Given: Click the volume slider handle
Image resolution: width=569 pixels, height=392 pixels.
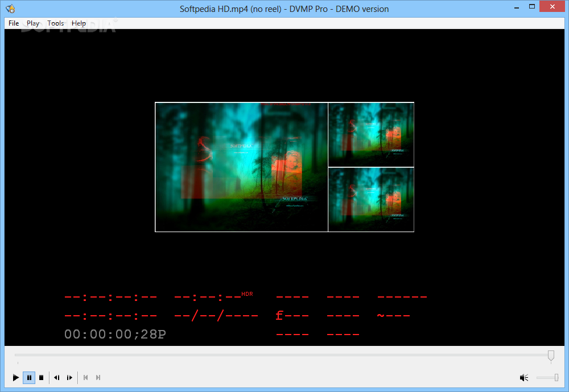Looking at the screenshot, I should (x=556, y=378).
